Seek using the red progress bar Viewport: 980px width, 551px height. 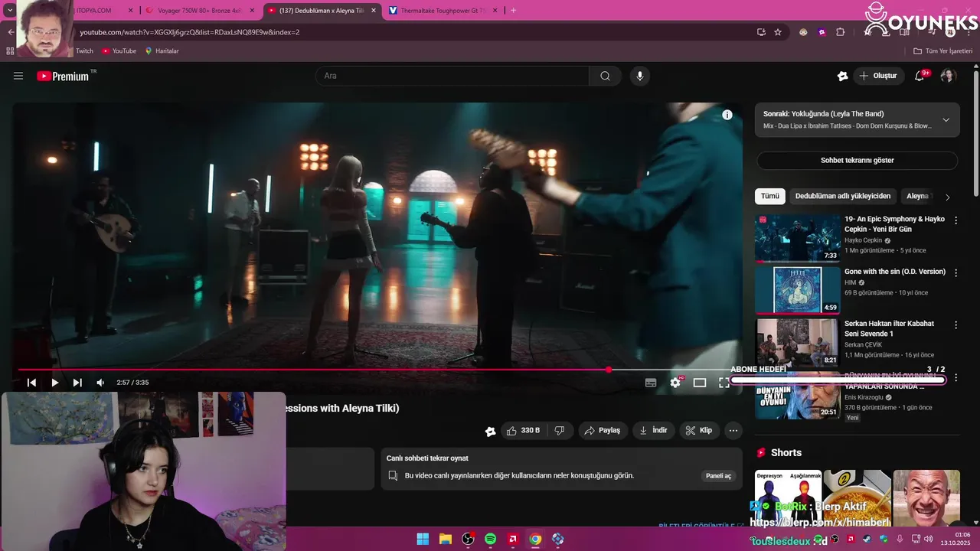click(x=380, y=370)
